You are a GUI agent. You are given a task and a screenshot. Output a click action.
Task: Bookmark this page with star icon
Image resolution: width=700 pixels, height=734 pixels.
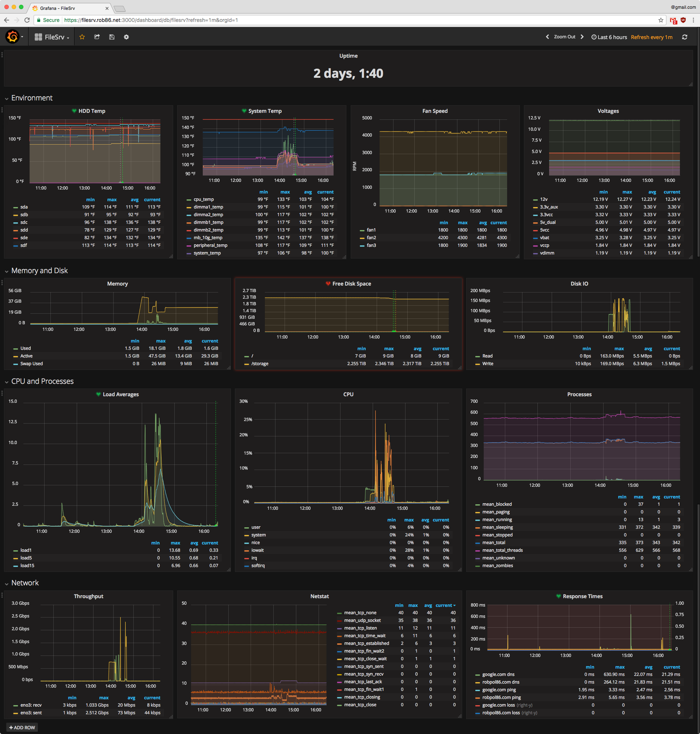tap(661, 20)
